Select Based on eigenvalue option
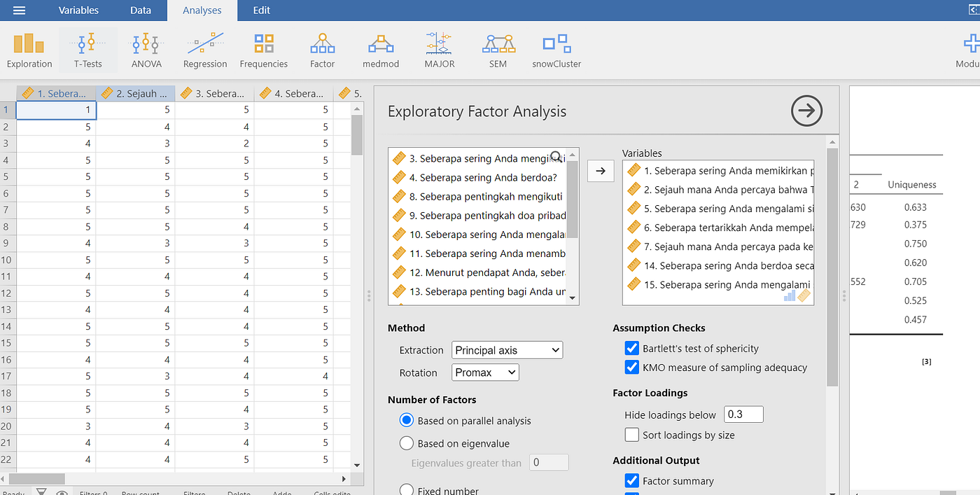The height and width of the screenshot is (495, 980). (406, 442)
